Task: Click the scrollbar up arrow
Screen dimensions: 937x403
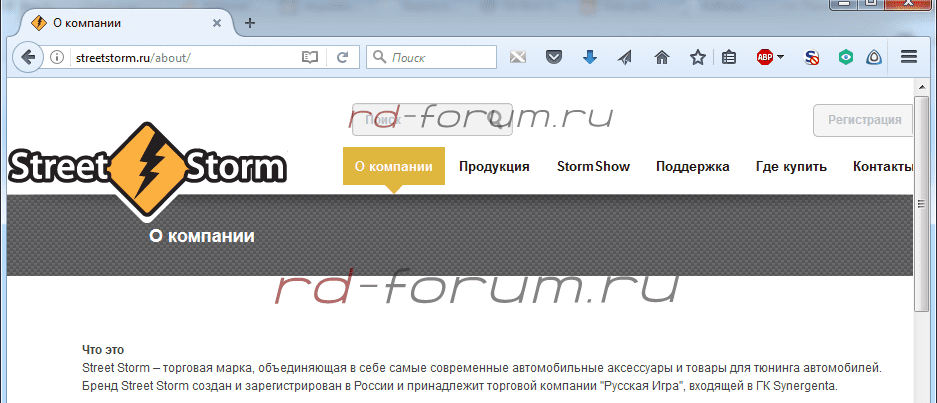Action: pos(921,87)
